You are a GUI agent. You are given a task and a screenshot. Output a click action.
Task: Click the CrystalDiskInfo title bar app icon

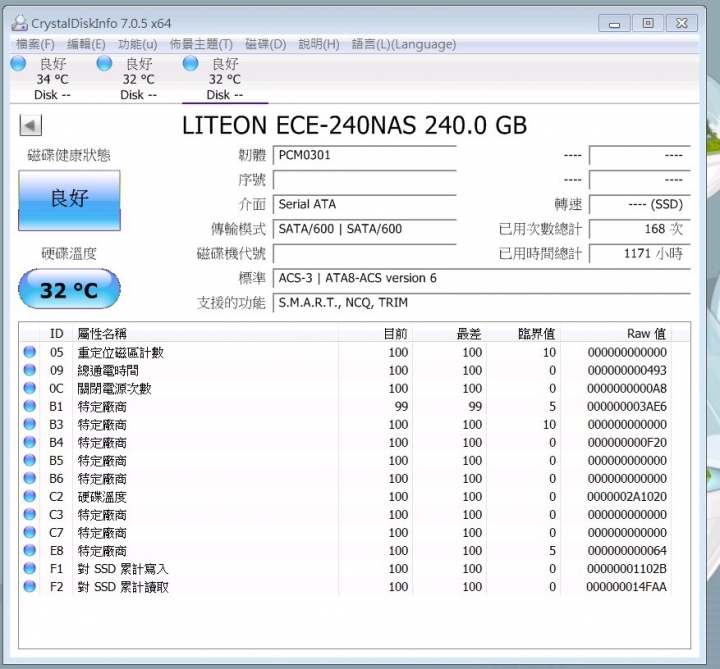pyautogui.click(x=19, y=23)
